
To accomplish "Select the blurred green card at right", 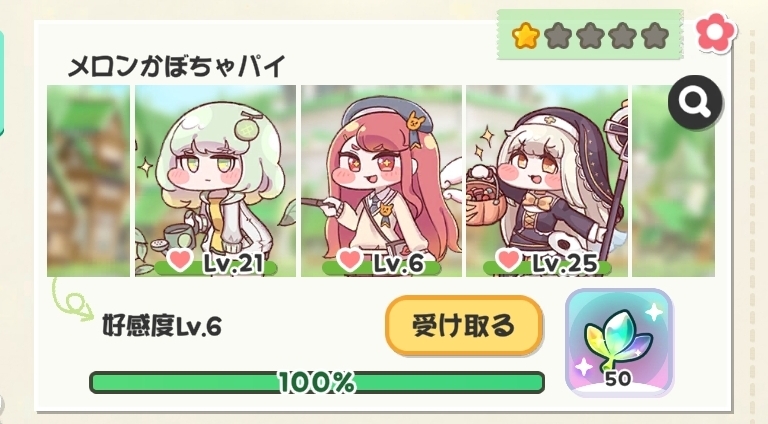I will (673, 181).
